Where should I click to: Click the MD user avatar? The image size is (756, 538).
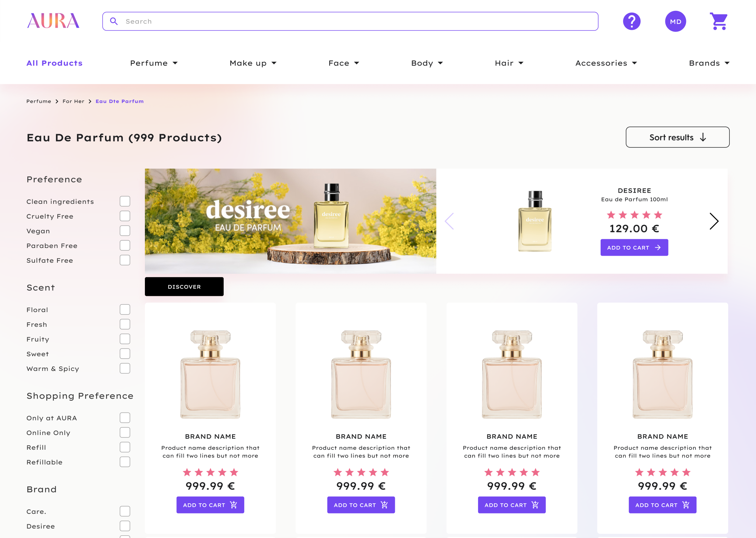click(675, 21)
